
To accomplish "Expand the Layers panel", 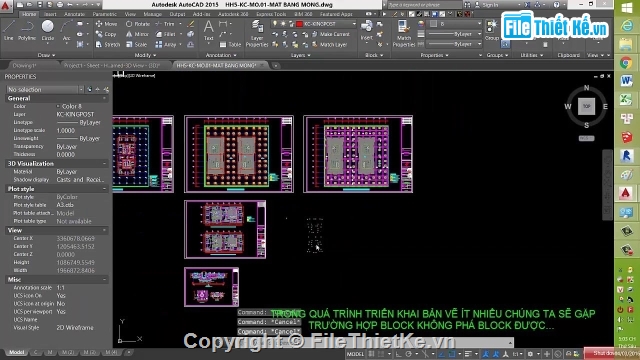I will (300, 55).
